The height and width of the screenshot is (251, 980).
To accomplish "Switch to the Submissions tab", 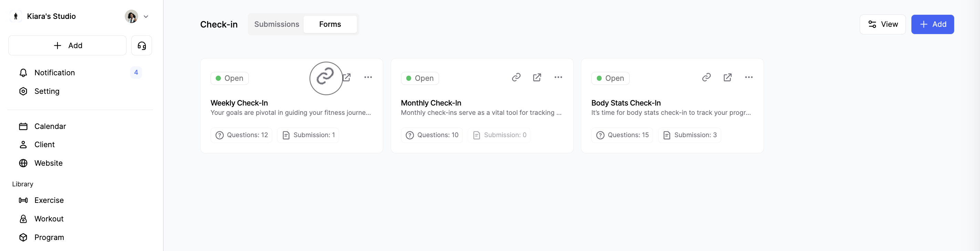I will pos(277,24).
